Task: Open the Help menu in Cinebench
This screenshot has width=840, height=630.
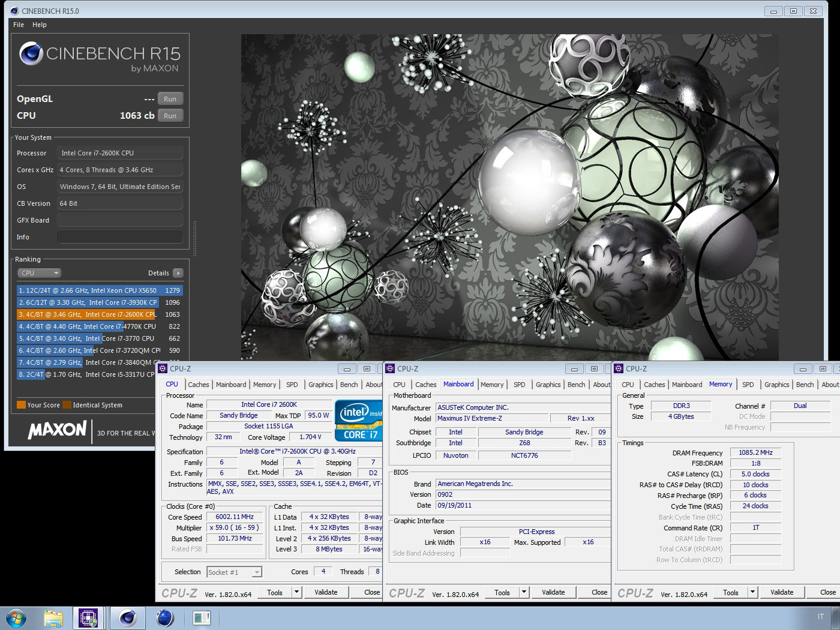Action: (x=40, y=25)
